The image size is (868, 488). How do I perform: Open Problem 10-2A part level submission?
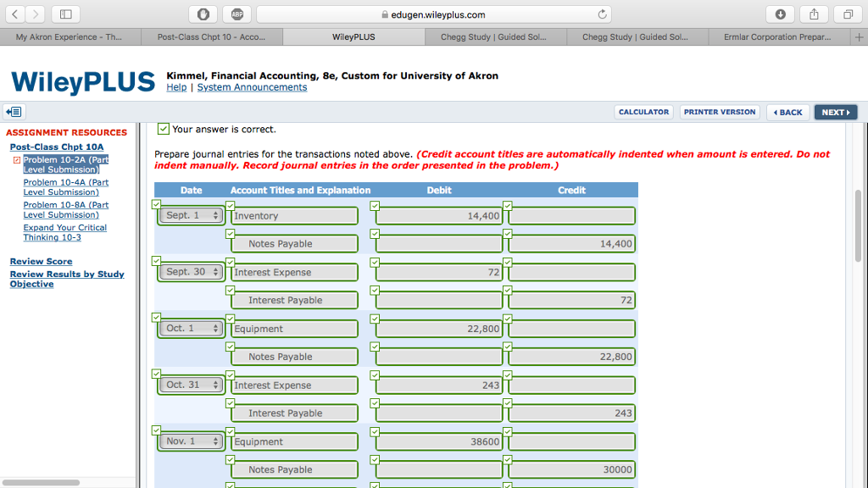point(66,165)
